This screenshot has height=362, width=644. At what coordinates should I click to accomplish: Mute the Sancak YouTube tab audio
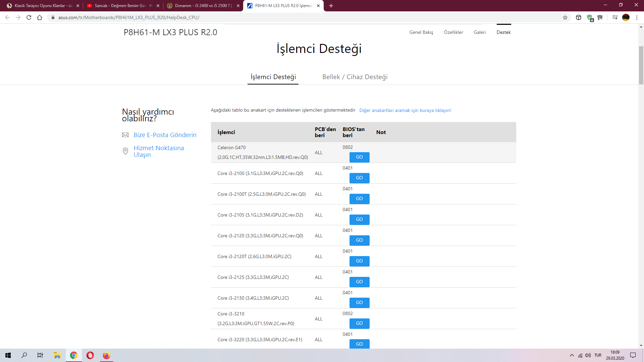(x=151, y=6)
